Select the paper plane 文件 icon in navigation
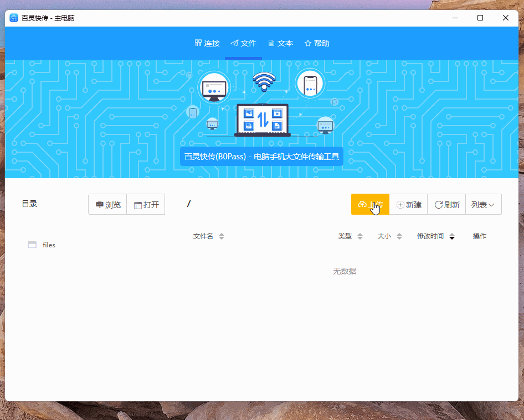 coord(235,43)
